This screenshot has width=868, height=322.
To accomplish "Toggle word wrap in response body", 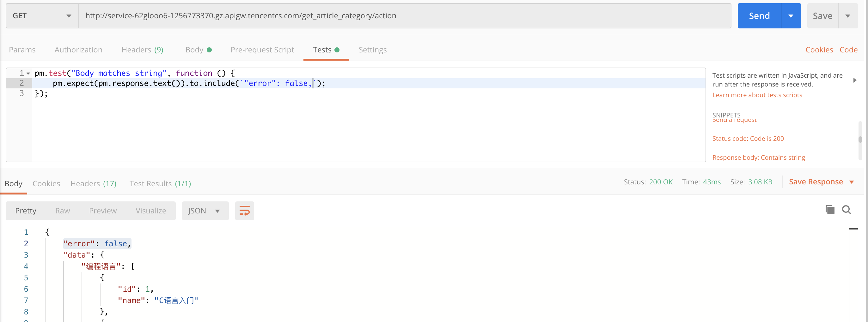I will coord(244,211).
